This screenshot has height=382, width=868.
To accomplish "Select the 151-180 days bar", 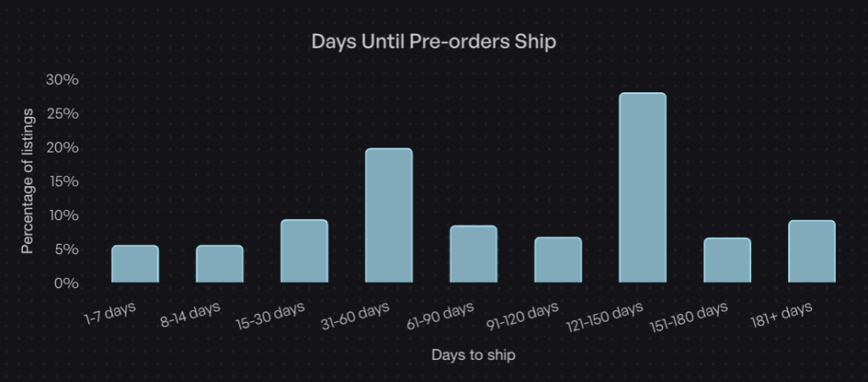I will (727, 260).
